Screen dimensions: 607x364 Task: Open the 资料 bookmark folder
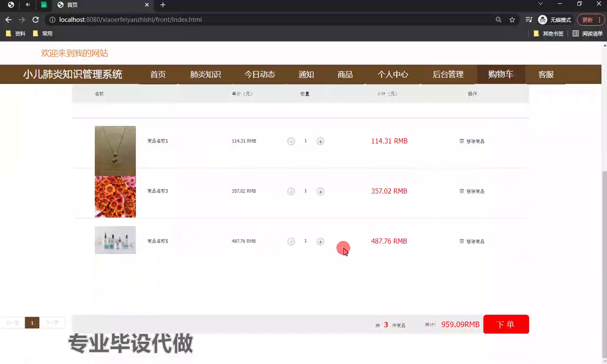click(x=16, y=34)
